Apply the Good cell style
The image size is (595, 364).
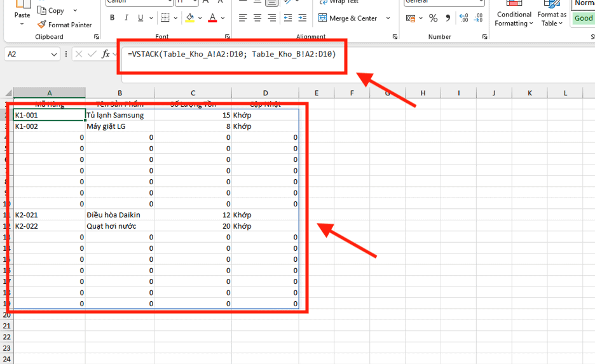click(x=583, y=18)
